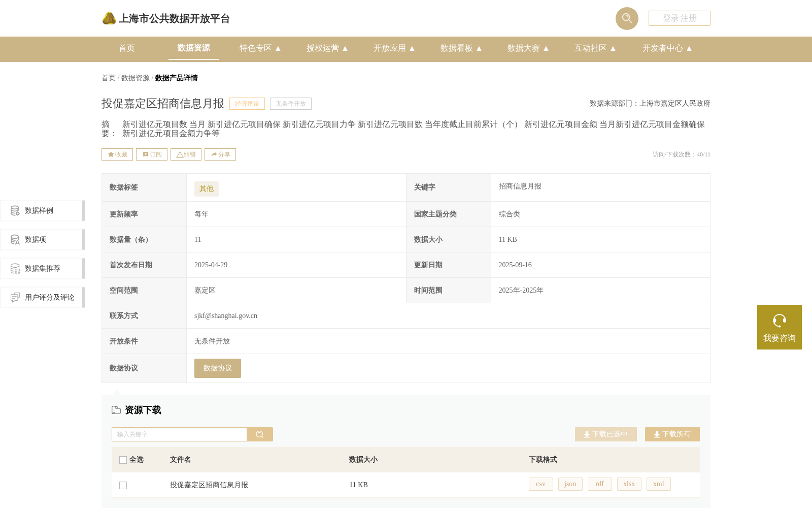Screen dimensions: 812x508
Task: Download file in json format
Action: click(x=570, y=484)
